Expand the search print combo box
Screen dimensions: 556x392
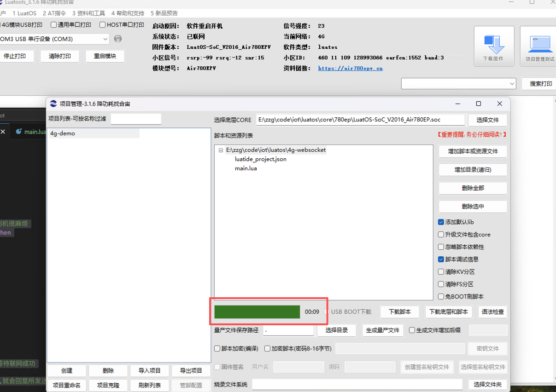point(512,84)
